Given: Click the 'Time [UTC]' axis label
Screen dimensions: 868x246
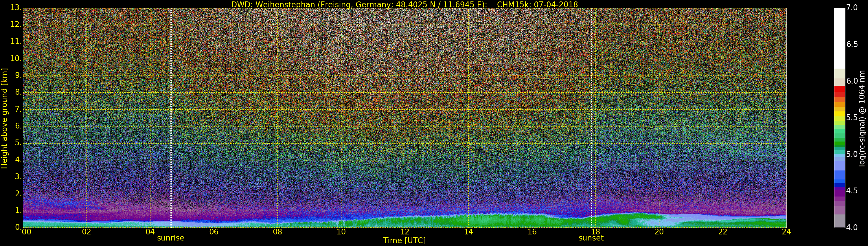Looking at the screenshot, I should pyautogui.click(x=404, y=241).
